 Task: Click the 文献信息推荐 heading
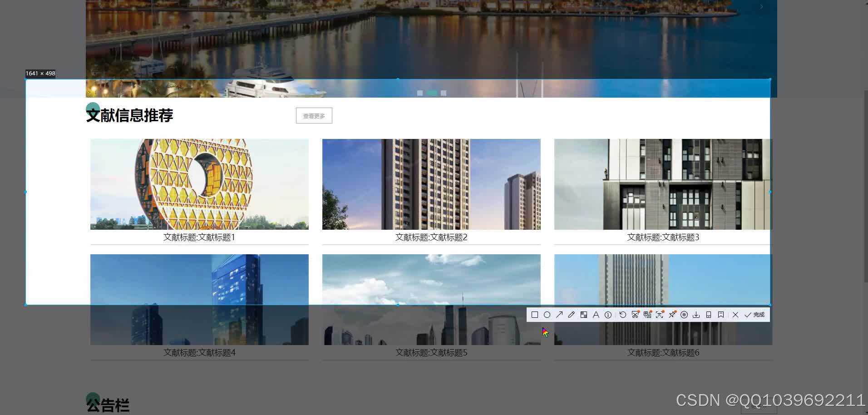point(130,115)
